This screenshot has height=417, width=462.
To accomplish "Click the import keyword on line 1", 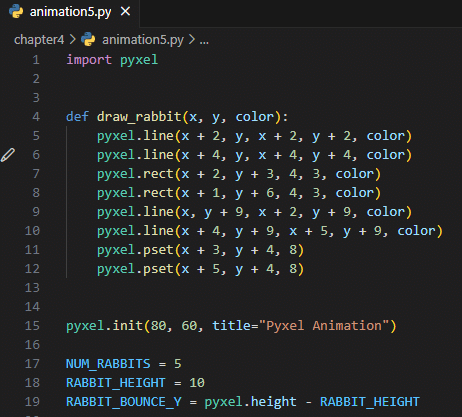I will 89,60.
